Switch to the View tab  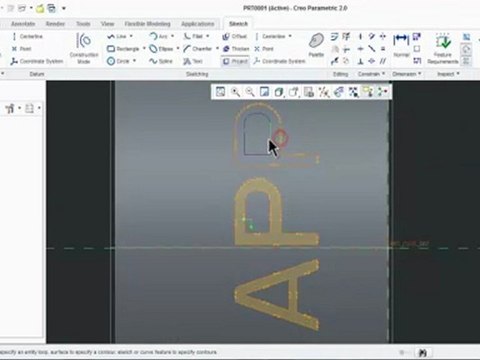(107, 24)
